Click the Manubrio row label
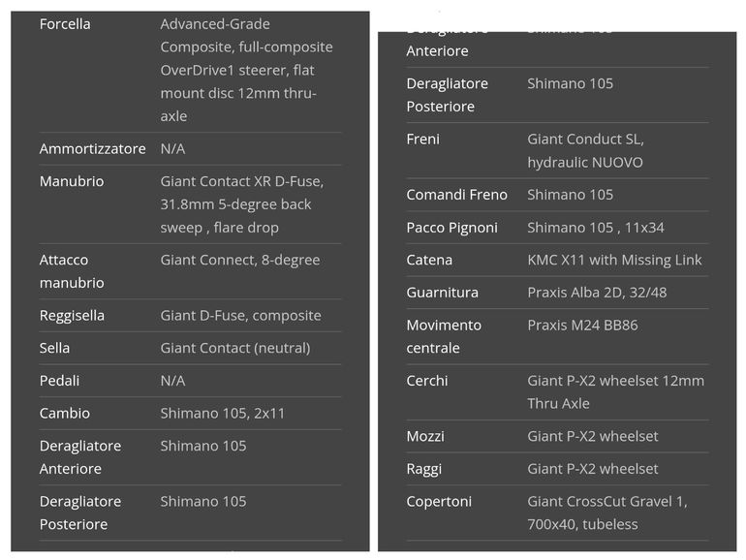This screenshot has height=560, width=746. 72,181
